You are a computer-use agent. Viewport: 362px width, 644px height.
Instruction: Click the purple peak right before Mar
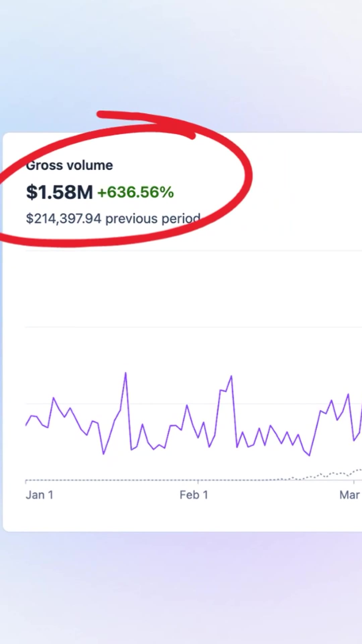348,394
